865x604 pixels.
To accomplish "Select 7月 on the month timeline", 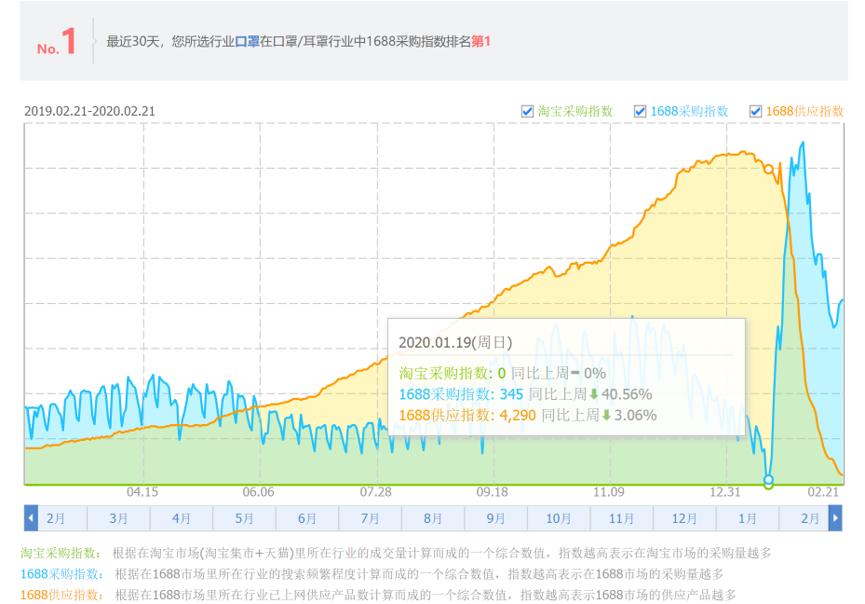I will click(x=369, y=518).
